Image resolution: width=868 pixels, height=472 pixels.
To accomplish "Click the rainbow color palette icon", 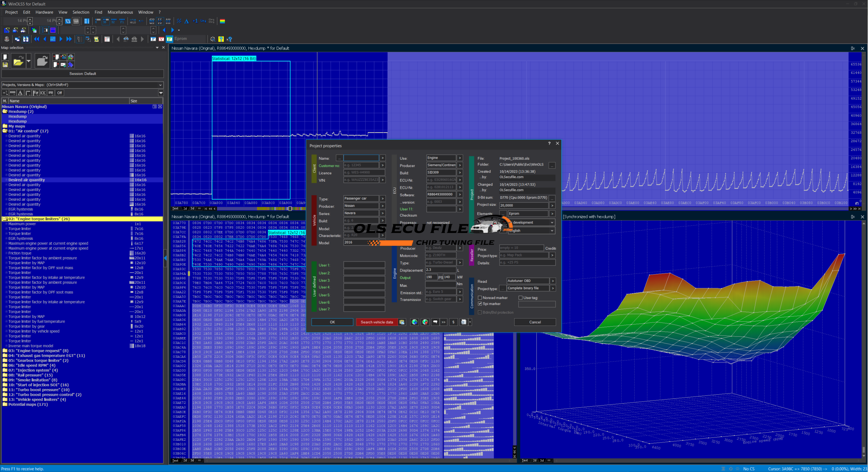I will pos(222,21).
